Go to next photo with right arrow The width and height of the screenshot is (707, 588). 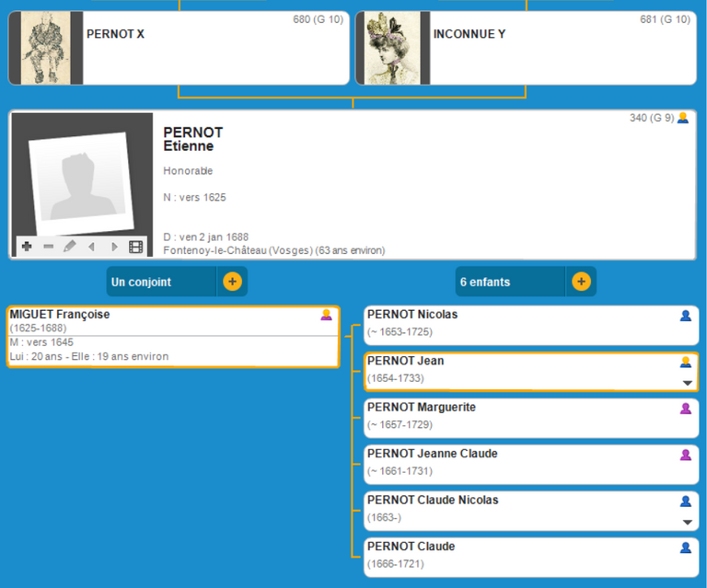pos(114,247)
